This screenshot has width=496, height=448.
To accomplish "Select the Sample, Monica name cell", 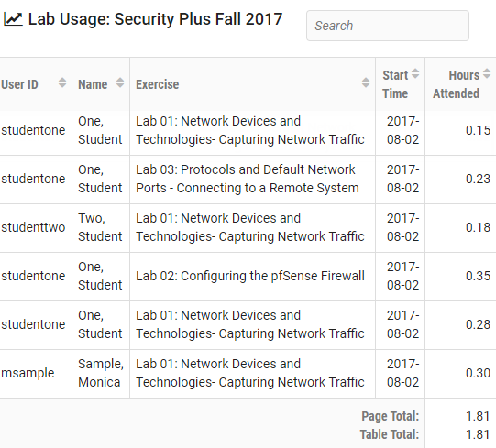I will tap(101, 374).
